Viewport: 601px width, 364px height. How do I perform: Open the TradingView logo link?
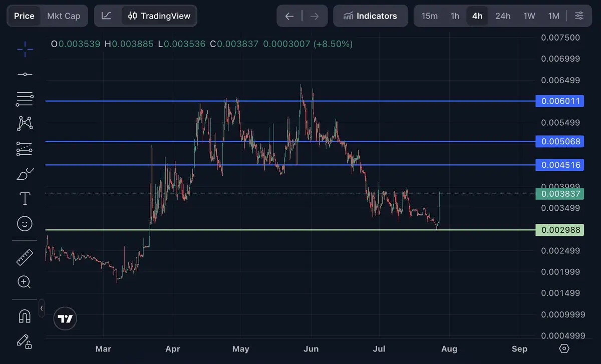coord(65,318)
